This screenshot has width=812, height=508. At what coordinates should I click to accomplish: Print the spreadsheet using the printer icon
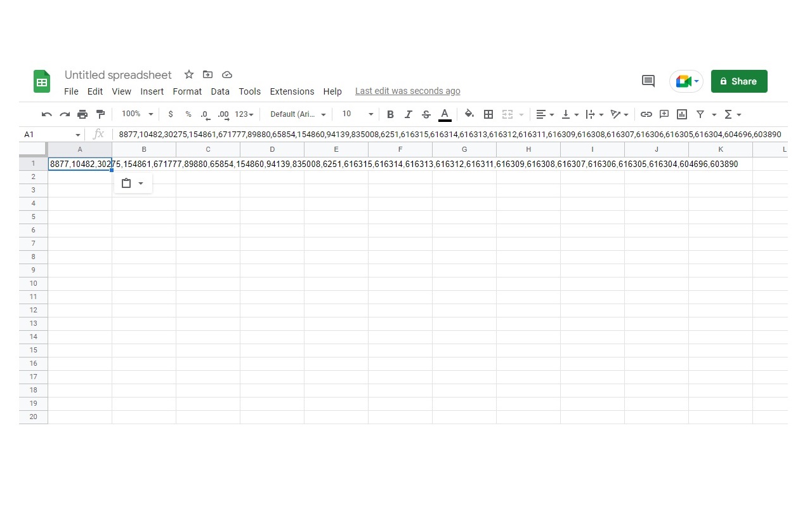click(82, 114)
